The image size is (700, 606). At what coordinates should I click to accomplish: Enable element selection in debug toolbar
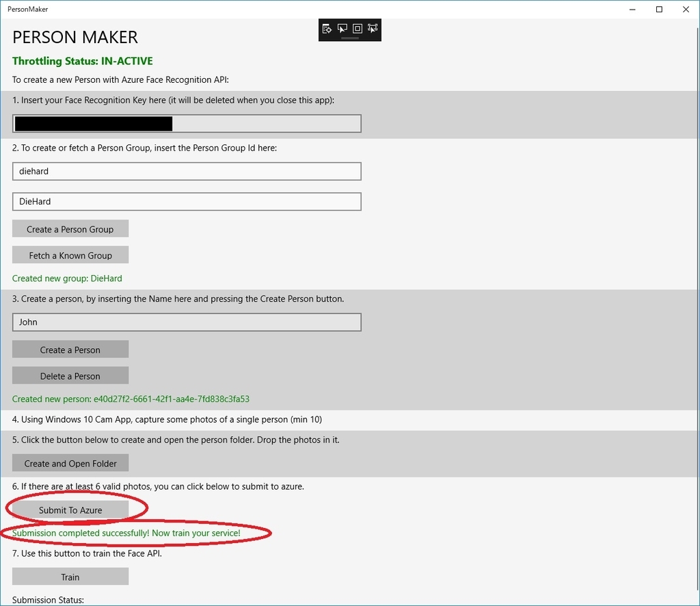[342, 29]
